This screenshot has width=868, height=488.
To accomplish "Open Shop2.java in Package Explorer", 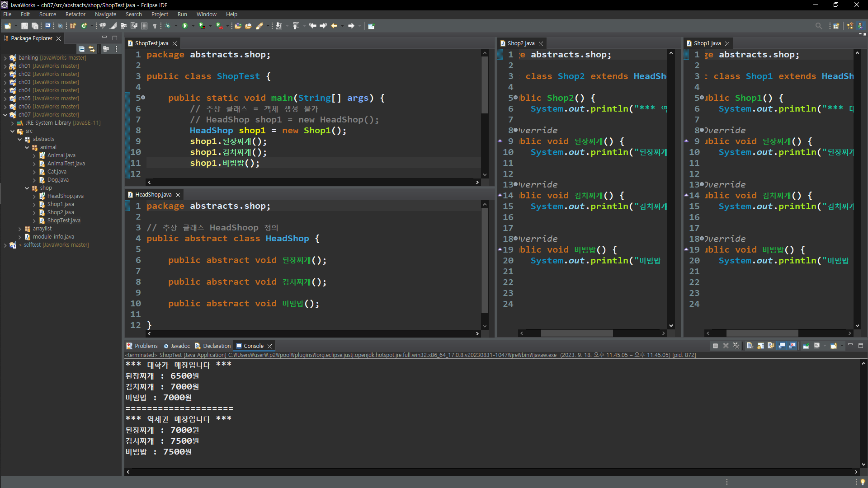I will tap(61, 212).
